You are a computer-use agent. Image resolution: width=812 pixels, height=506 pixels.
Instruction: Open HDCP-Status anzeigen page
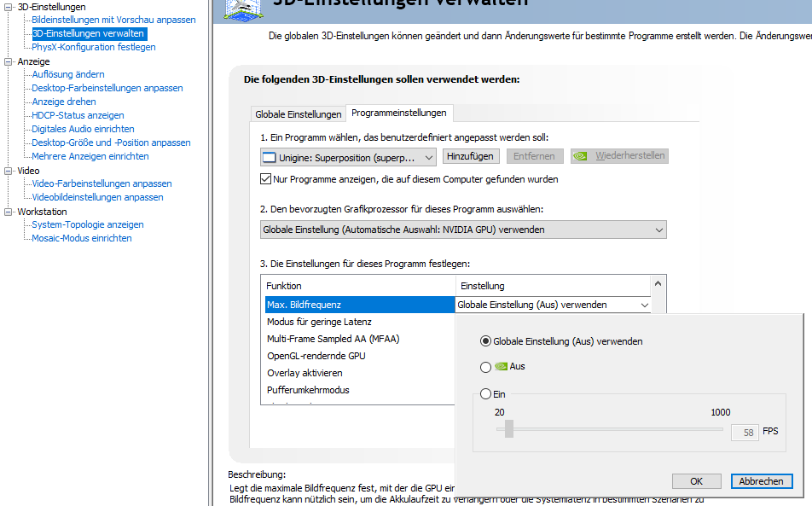point(78,115)
